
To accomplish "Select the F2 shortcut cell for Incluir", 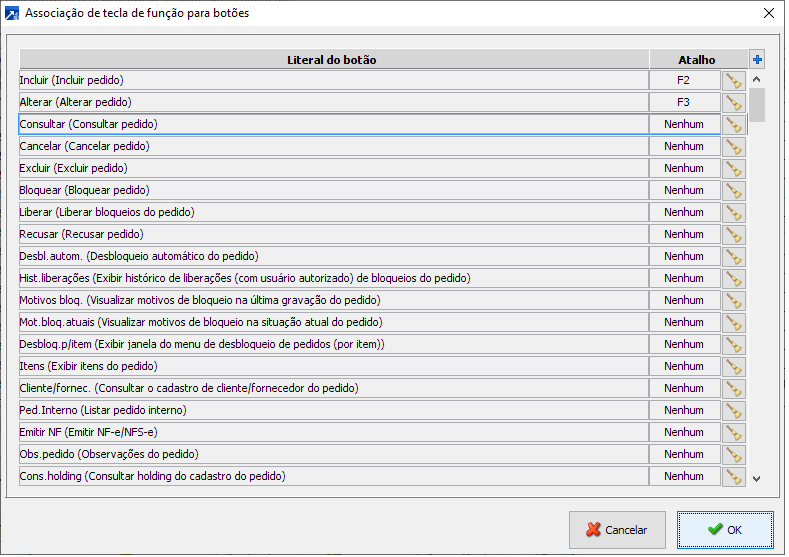I will pos(684,81).
